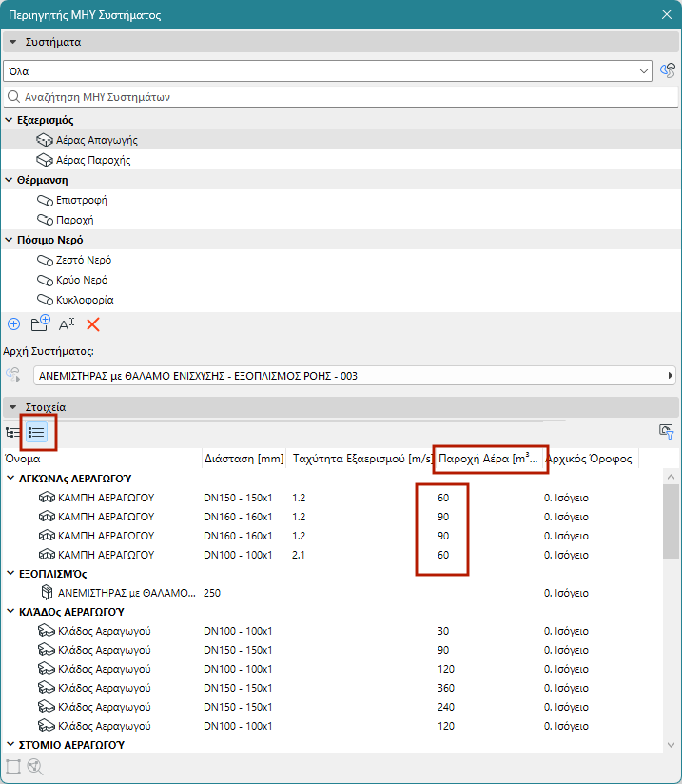Collapse the ΚΛΆΔΟς ΑΕΡΑΓΩΓΟΎ group
Viewport: 682px width, 784px height.
(x=10, y=612)
